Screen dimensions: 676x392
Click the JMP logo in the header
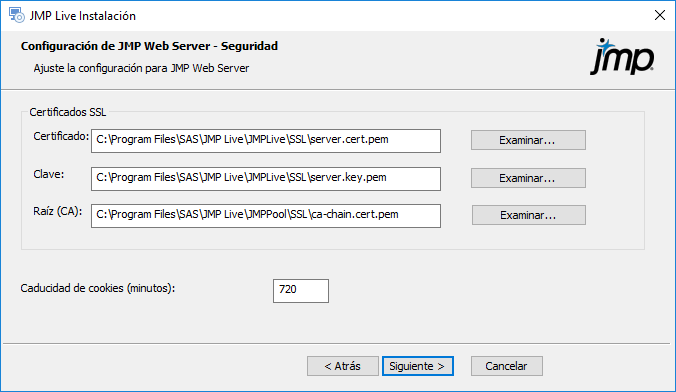[622, 56]
